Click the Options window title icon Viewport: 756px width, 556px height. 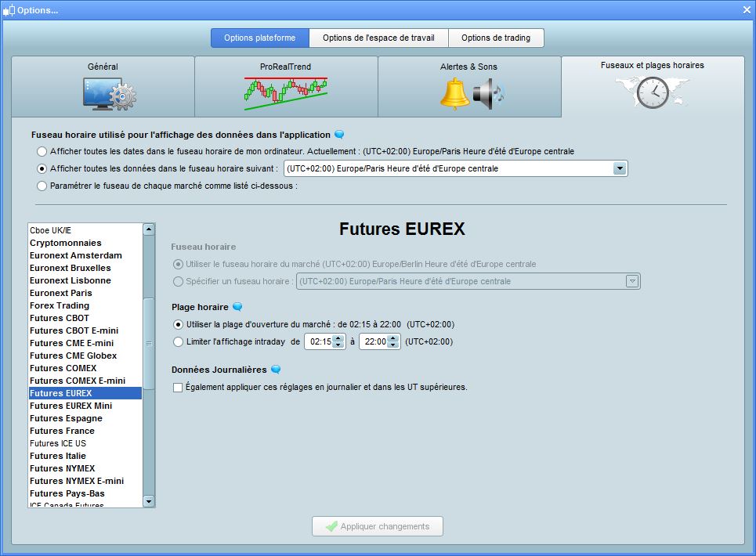click(9, 10)
